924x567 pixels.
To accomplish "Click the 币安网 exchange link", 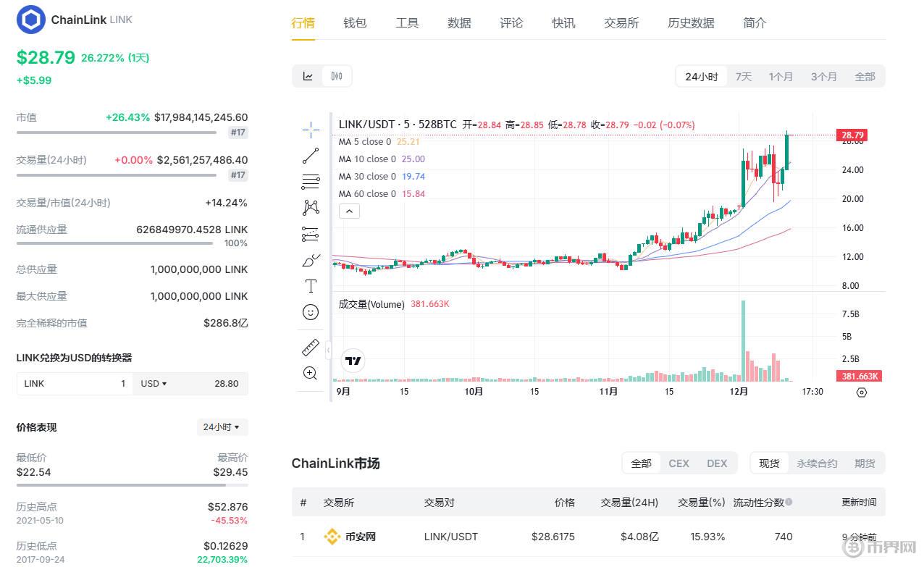I will pos(361,537).
